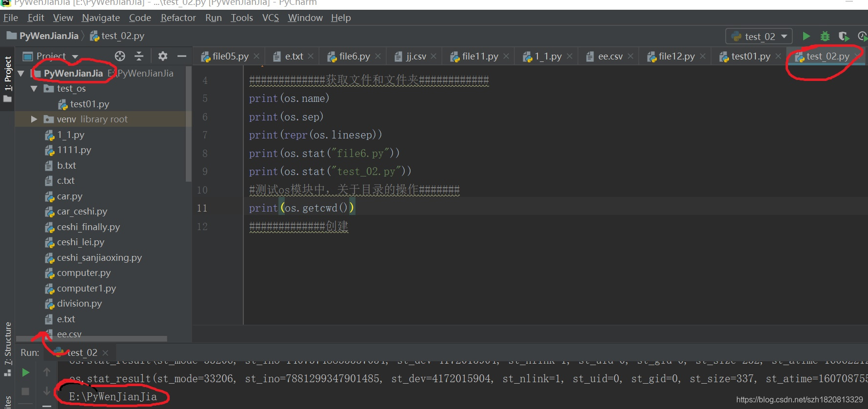Open the Edit menu
This screenshot has height=409, width=868.
click(36, 18)
